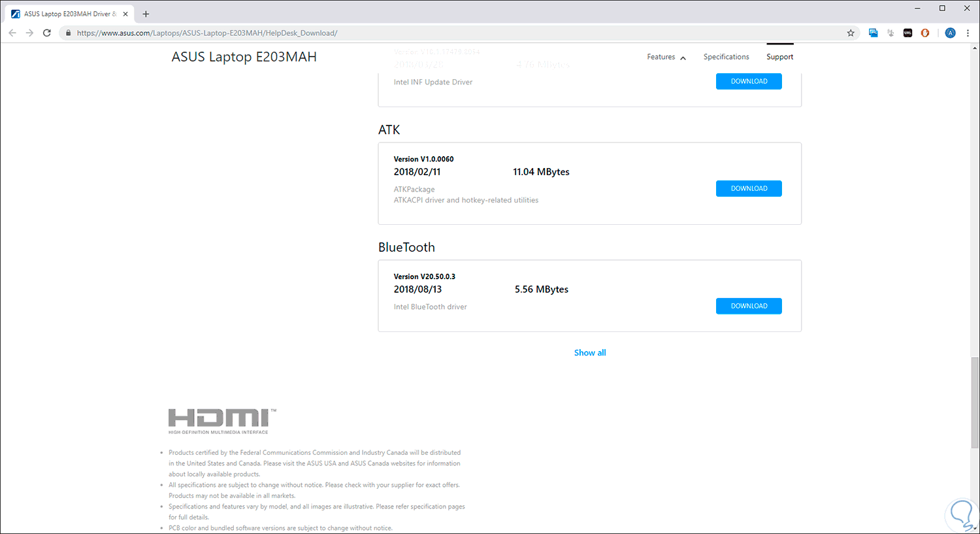
Task: Click the Intel BlueTooth driver description
Action: pyautogui.click(x=430, y=307)
